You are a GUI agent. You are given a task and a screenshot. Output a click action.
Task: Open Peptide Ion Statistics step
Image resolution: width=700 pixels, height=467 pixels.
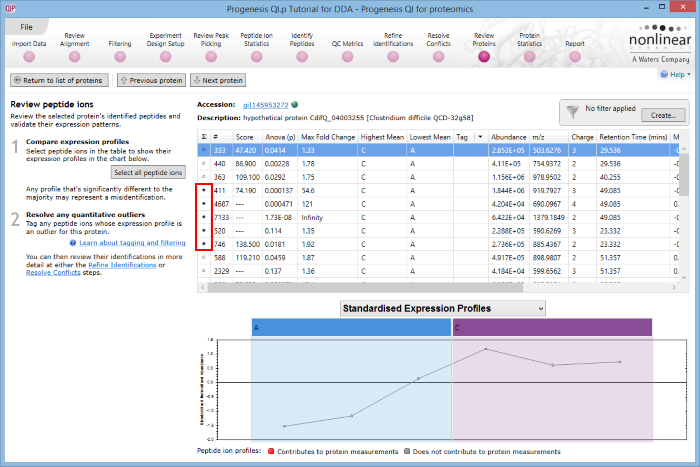[257, 57]
